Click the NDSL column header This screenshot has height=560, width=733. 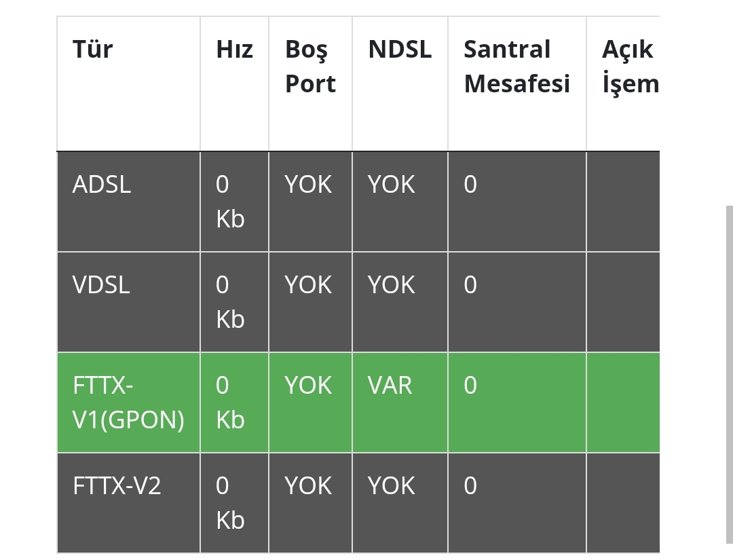[x=399, y=50]
